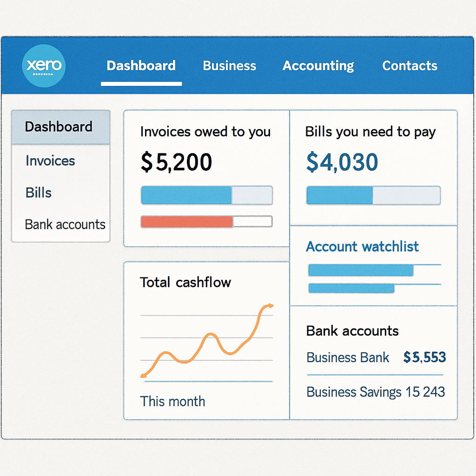Switch to the Business tab
Image resolution: width=476 pixels, height=476 pixels.
pyautogui.click(x=229, y=66)
